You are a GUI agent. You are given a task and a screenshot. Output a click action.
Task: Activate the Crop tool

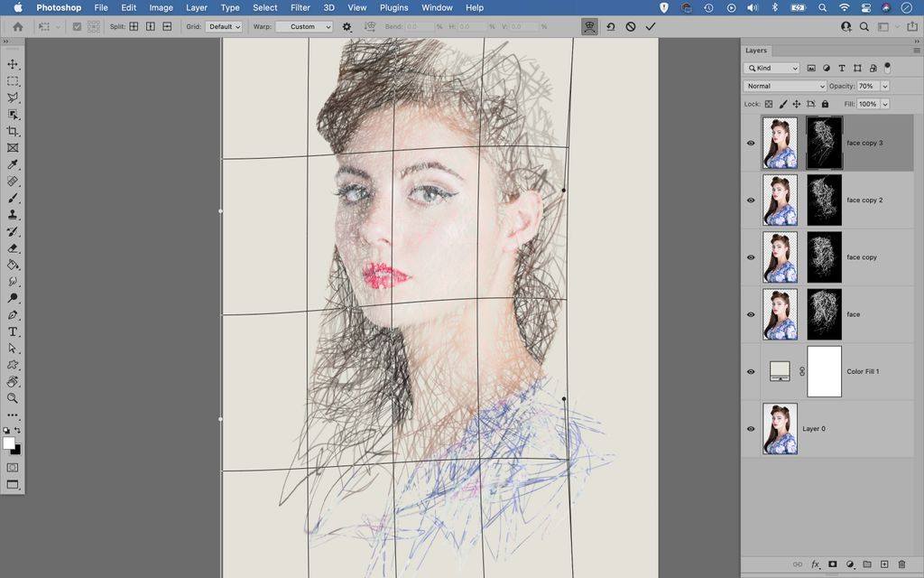[13, 131]
